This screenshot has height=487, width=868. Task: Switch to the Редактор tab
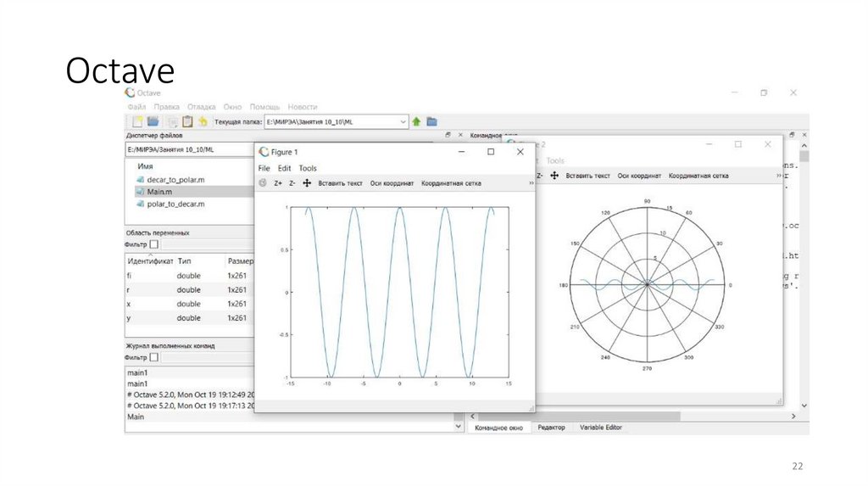[x=551, y=428]
